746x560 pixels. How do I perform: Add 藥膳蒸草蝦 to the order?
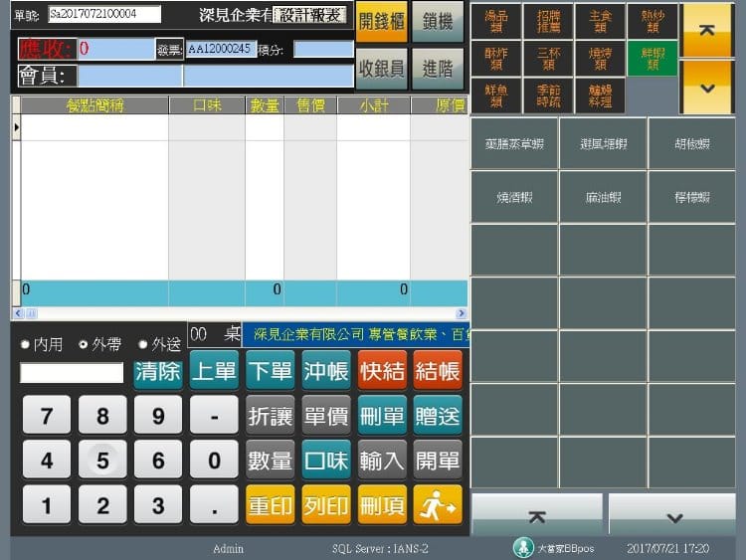(514, 143)
